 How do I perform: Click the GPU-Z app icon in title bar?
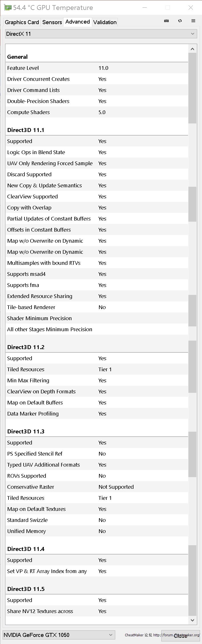[8, 8]
